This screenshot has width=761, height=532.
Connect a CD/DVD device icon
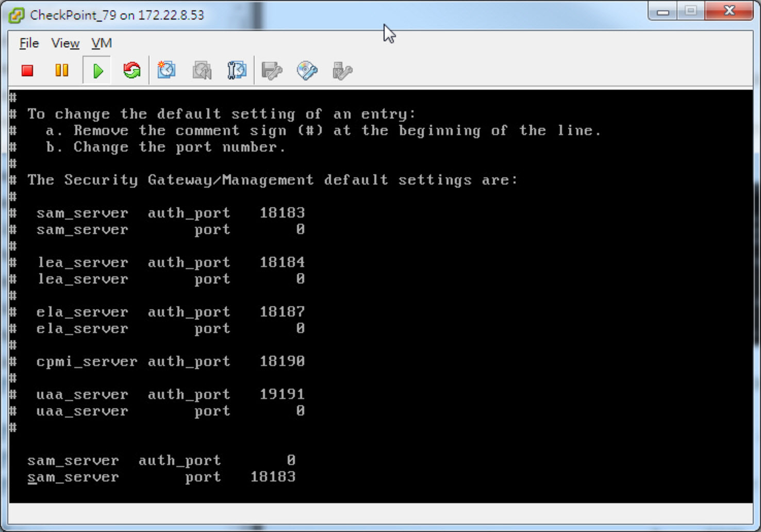pos(307,71)
